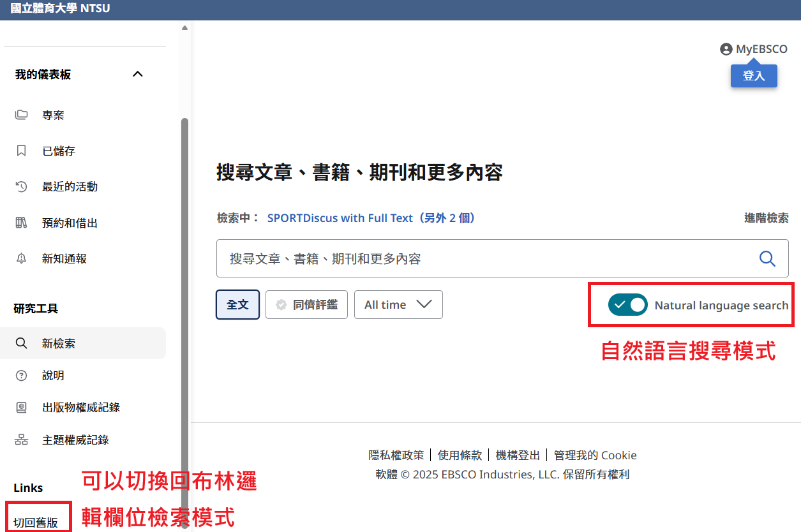Expand the SPORTDiscus with Full Text database list

[371, 218]
